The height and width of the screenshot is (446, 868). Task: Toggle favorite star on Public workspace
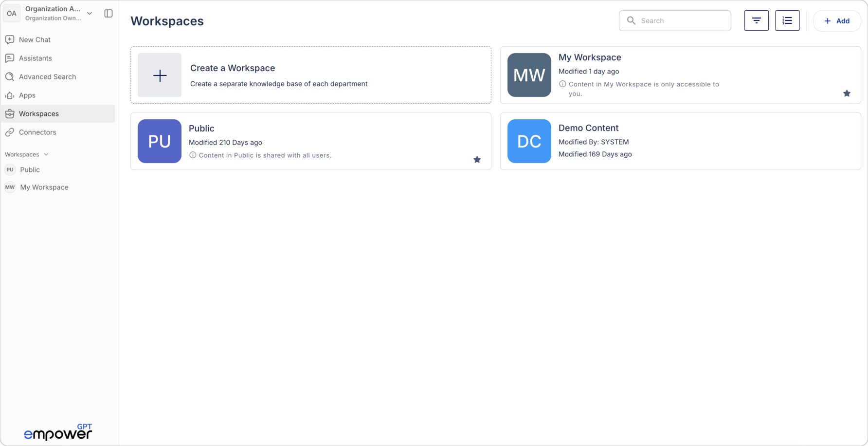(x=477, y=160)
